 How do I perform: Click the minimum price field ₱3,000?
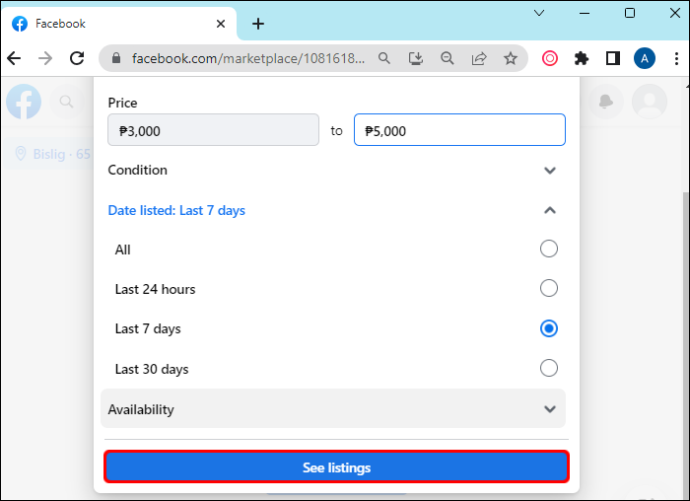coord(213,130)
